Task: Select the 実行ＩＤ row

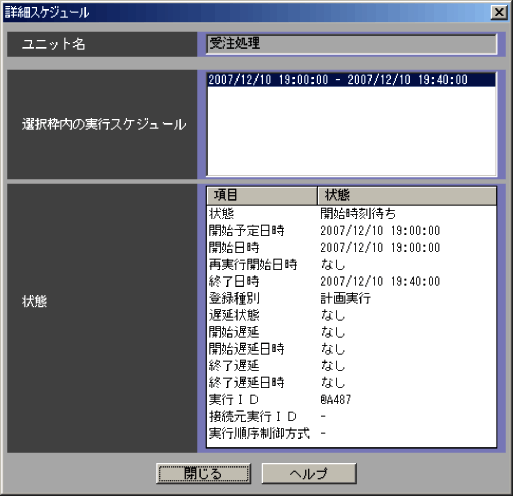Action: point(351,400)
